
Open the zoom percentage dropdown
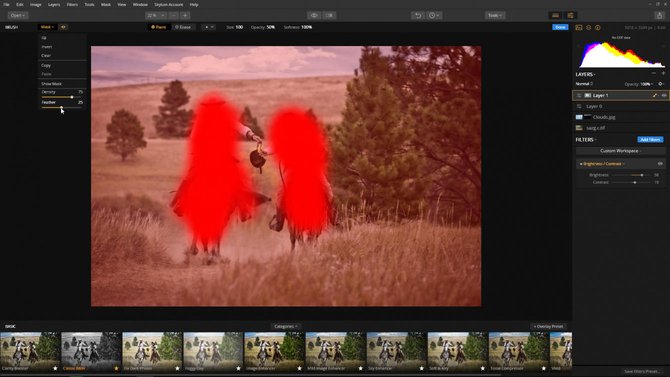coord(156,15)
